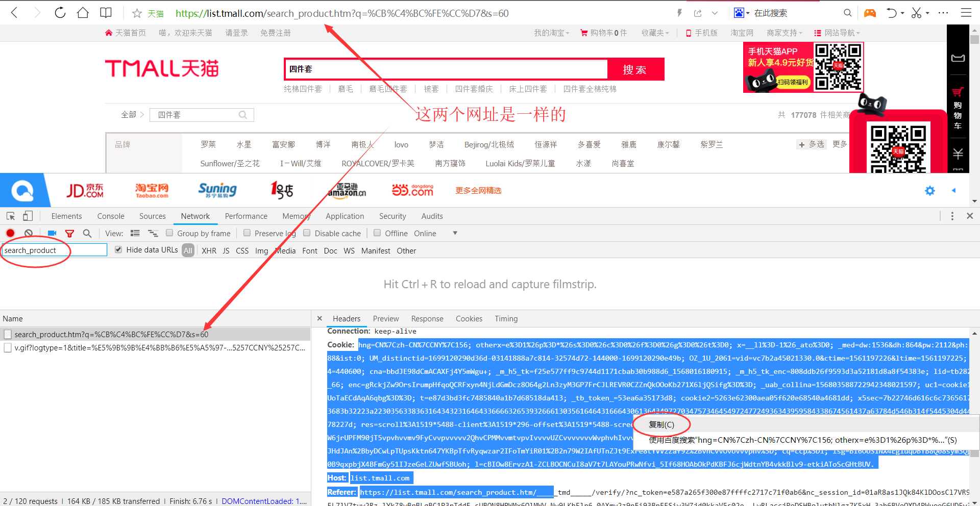Screen dimensions: 980x506
Task: Open the Response tab of the request
Action: [x=427, y=318]
